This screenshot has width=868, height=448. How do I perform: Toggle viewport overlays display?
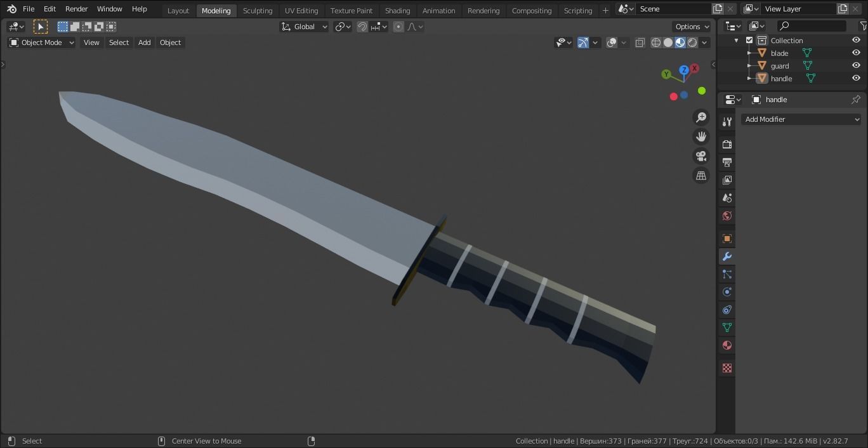pyautogui.click(x=612, y=43)
